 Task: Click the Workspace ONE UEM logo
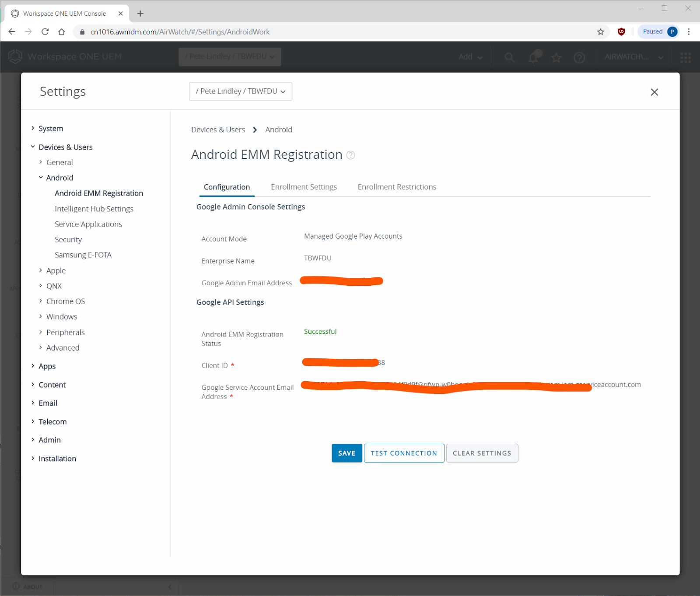tap(65, 56)
